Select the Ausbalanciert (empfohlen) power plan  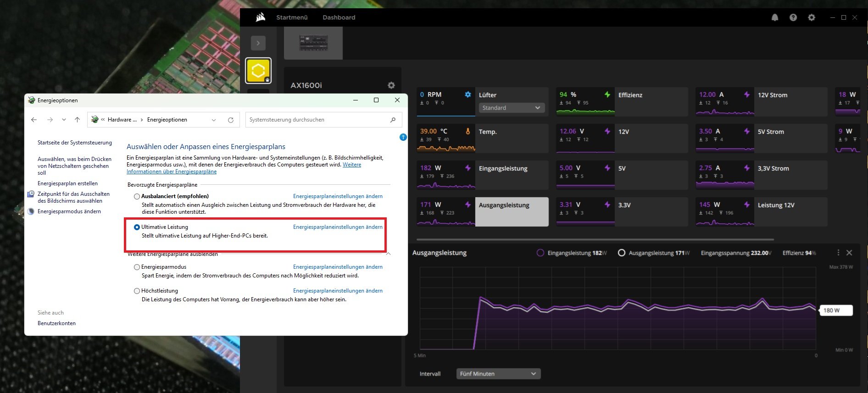(137, 196)
